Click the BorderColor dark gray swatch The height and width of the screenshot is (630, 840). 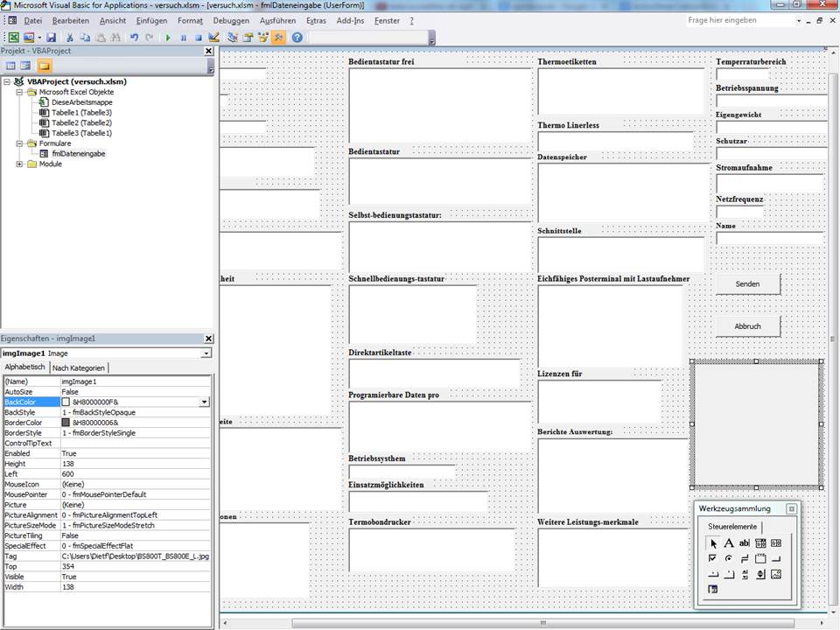pyautogui.click(x=66, y=423)
